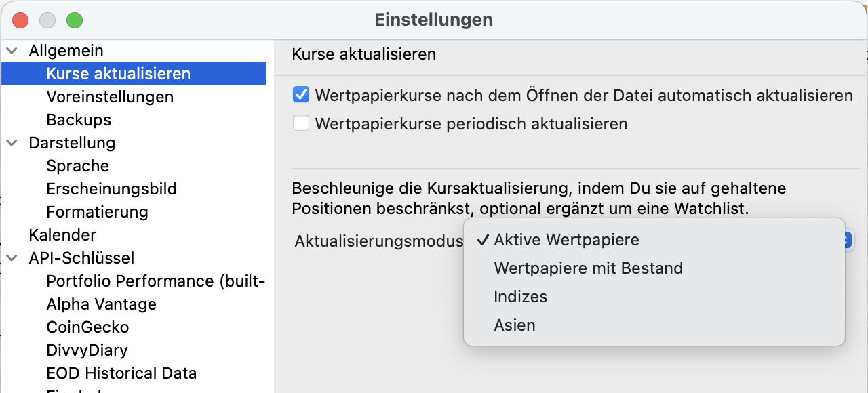Open the Sprache settings
The image size is (868, 393).
point(77,166)
